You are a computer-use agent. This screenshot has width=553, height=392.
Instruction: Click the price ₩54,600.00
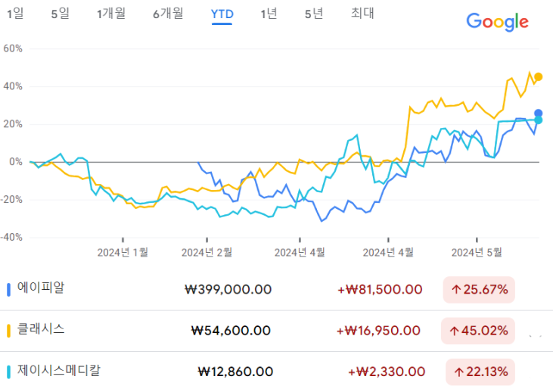[x=231, y=331]
